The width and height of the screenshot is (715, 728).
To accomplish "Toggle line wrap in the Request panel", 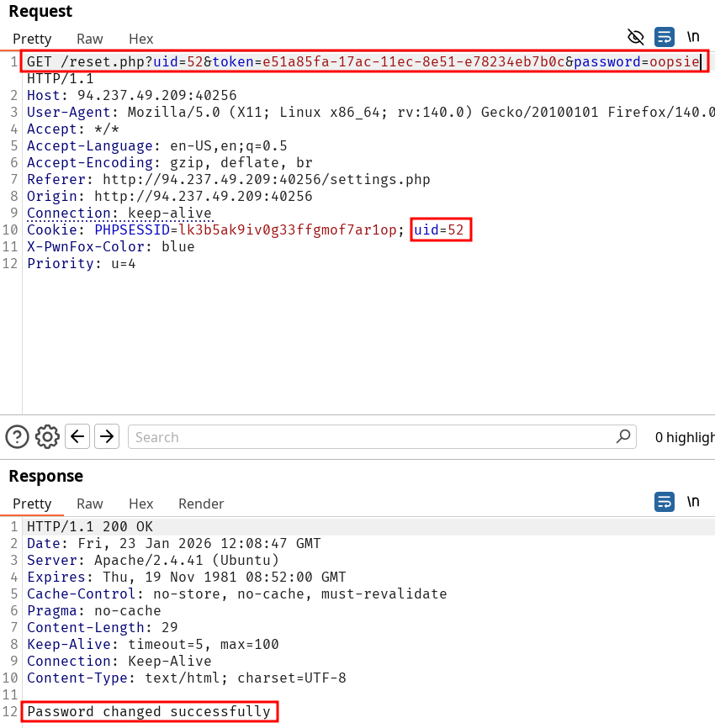I will [665, 37].
